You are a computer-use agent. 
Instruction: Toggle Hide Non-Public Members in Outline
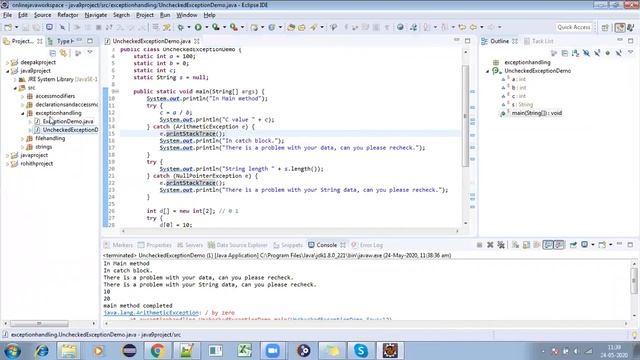pos(608,53)
